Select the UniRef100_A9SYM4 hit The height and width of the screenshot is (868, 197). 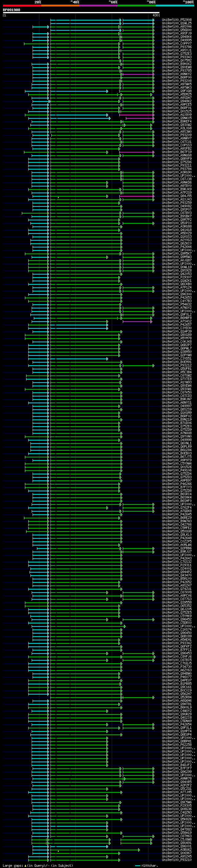(177, 26)
